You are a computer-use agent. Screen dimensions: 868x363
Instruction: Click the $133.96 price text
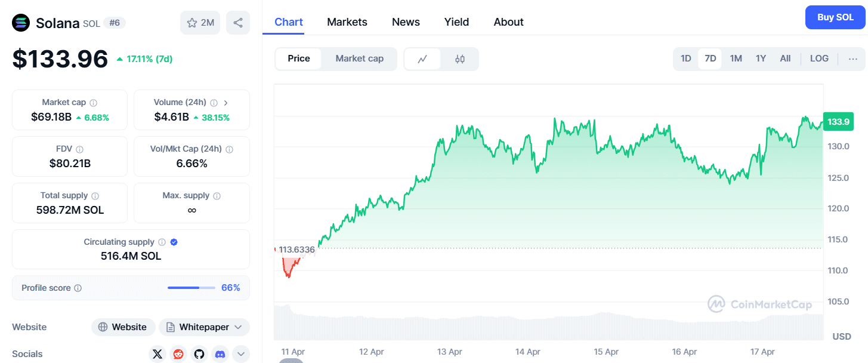(x=60, y=59)
